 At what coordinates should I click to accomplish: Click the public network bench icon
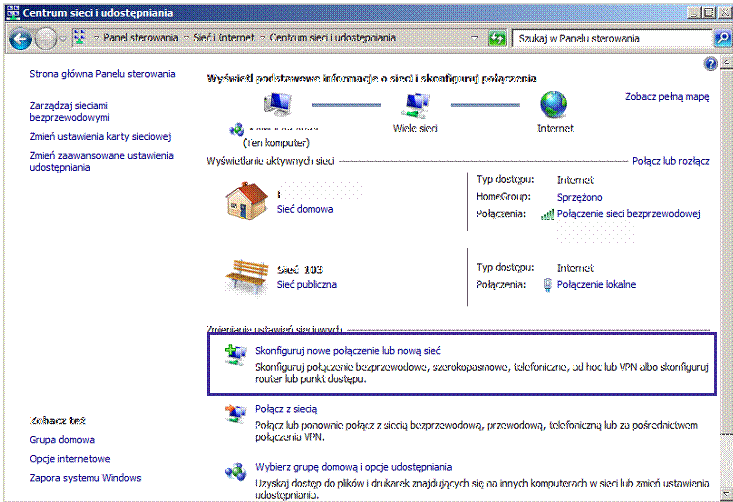(x=247, y=277)
